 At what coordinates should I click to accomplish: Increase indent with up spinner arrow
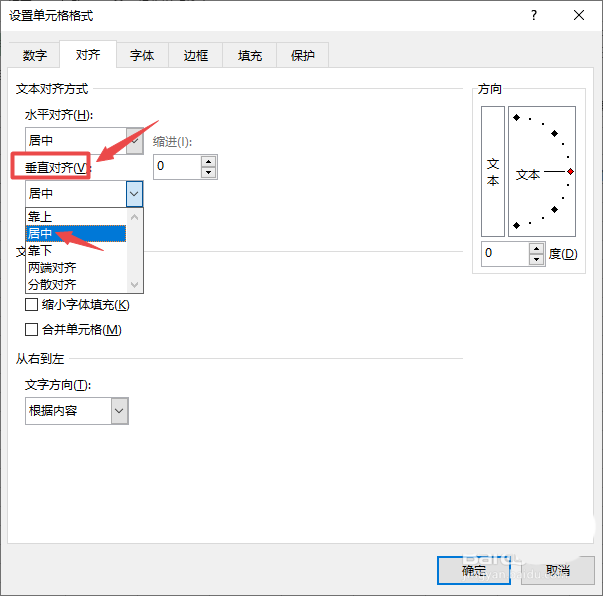tap(208, 160)
